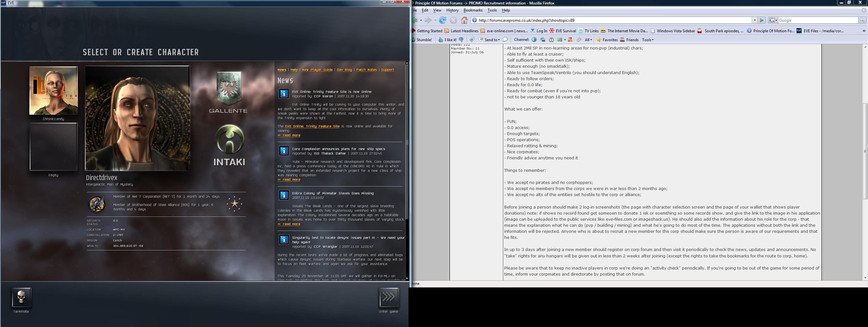Select the Empty character slot
Viewport: 868px width, 327px height.
pos(54,147)
